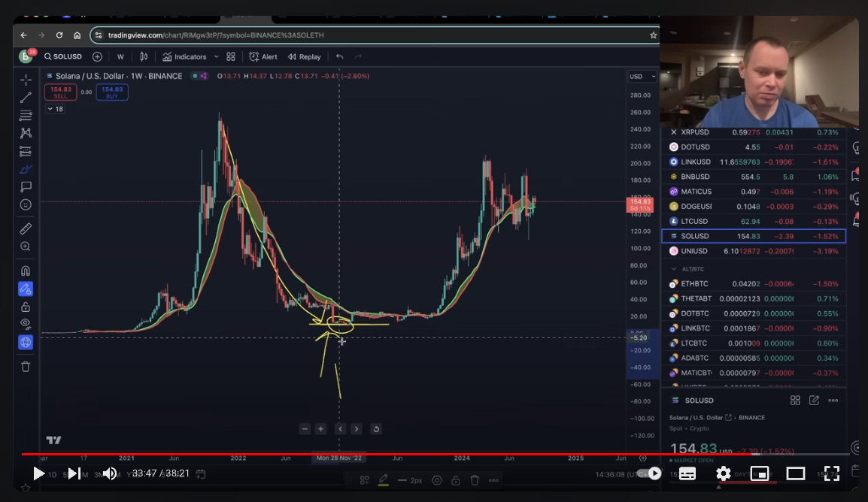Open SOLUSD details more options menu
868x502 pixels.
(x=833, y=401)
